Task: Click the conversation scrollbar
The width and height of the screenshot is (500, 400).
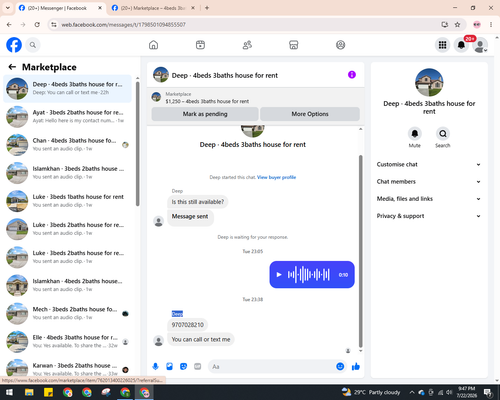Action: (x=360, y=252)
